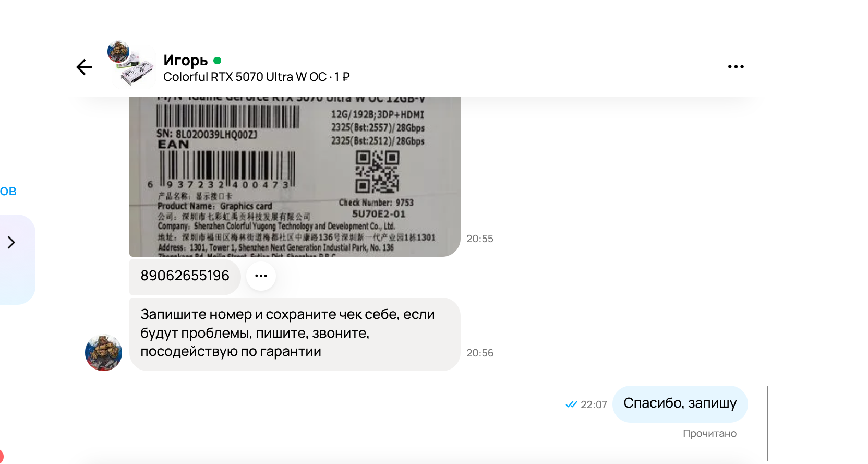
Task: Click the chat's vertical scrollbar
Action: pos(767,423)
